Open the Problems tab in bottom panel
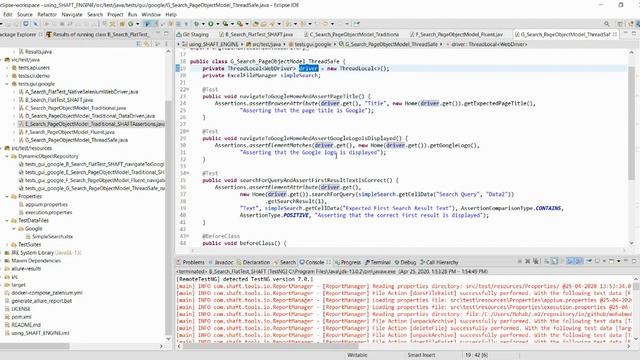 pyautogui.click(x=191, y=262)
